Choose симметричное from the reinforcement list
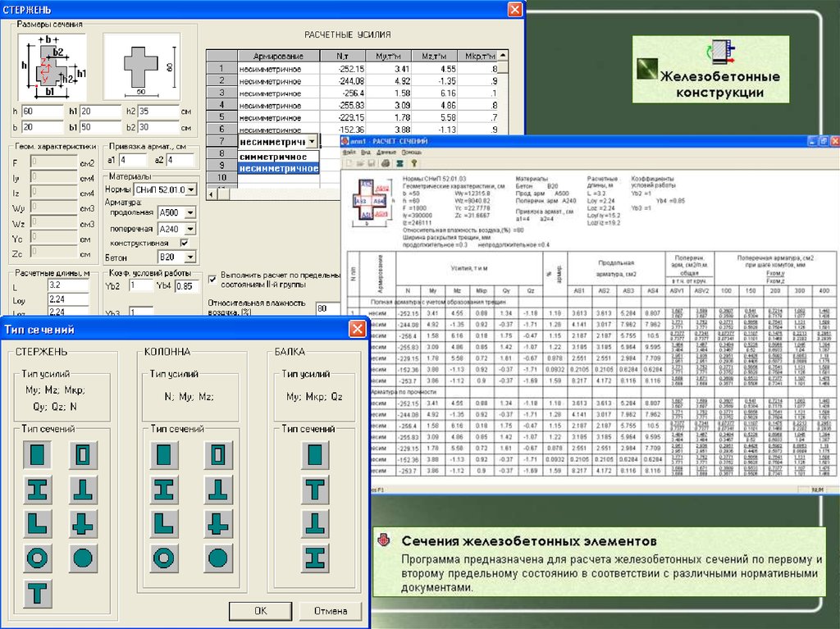The image size is (840, 629). 273,156
